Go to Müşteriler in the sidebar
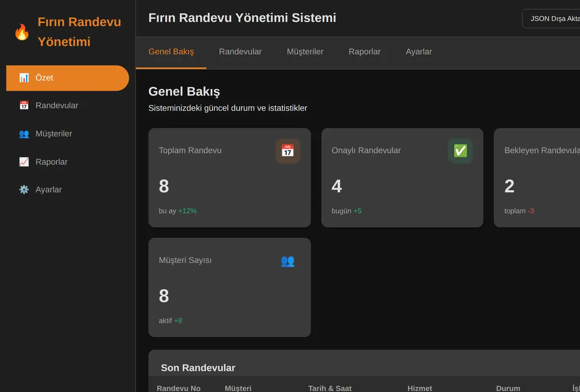 point(68,134)
